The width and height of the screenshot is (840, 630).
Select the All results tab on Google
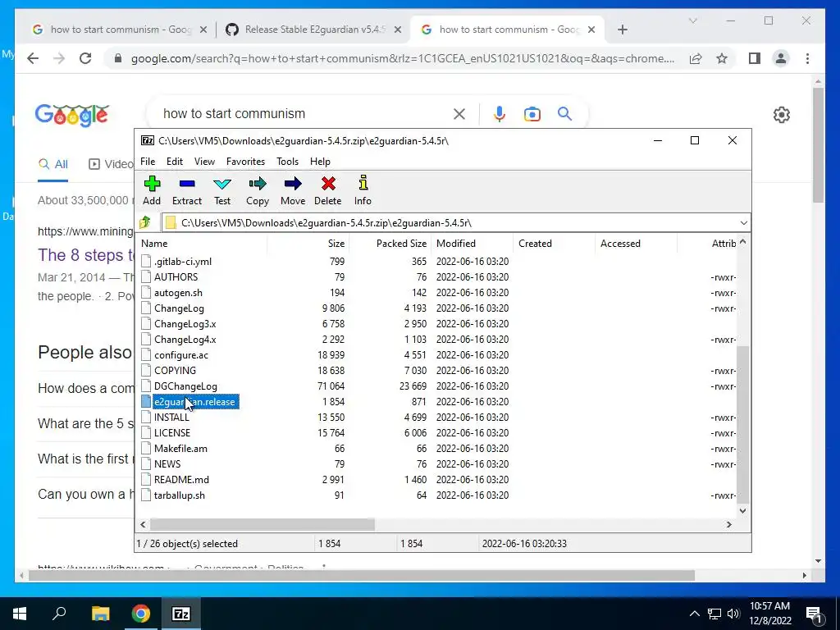(53, 164)
